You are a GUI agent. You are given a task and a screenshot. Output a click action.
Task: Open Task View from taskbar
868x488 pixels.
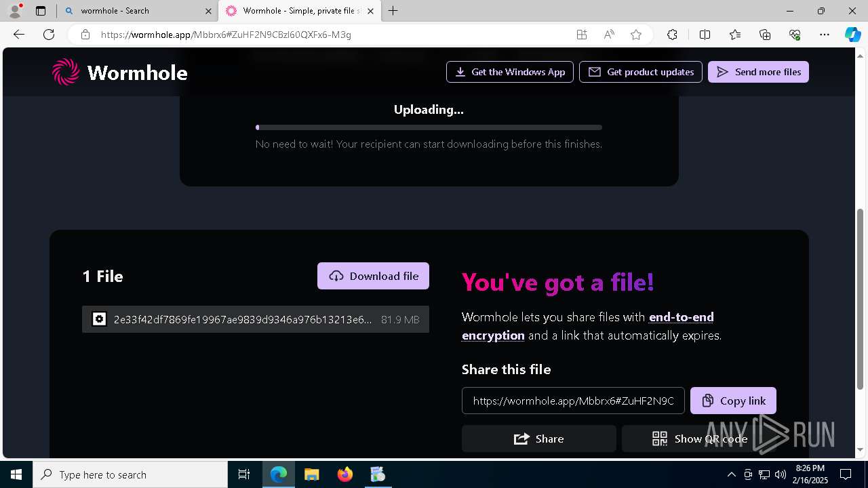pyautogui.click(x=245, y=474)
